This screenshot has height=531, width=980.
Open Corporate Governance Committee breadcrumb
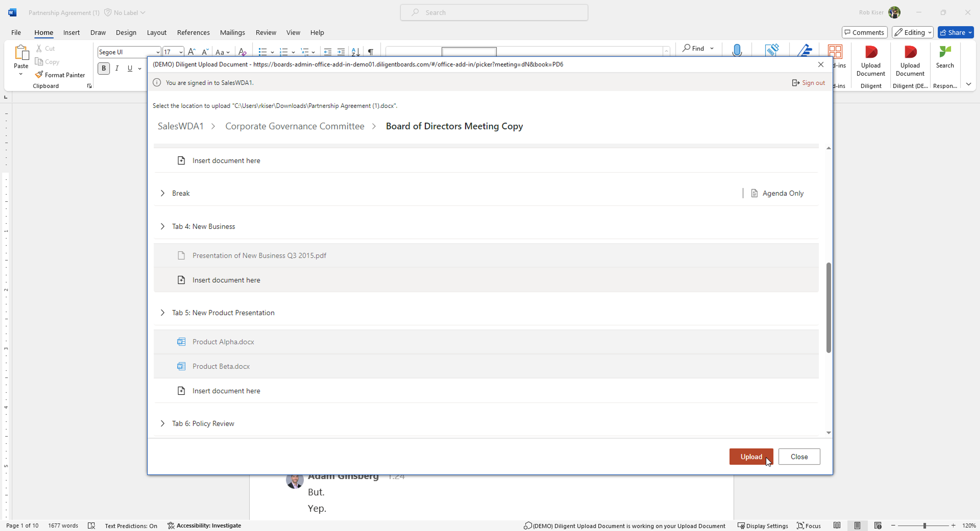[x=295, y=126]
